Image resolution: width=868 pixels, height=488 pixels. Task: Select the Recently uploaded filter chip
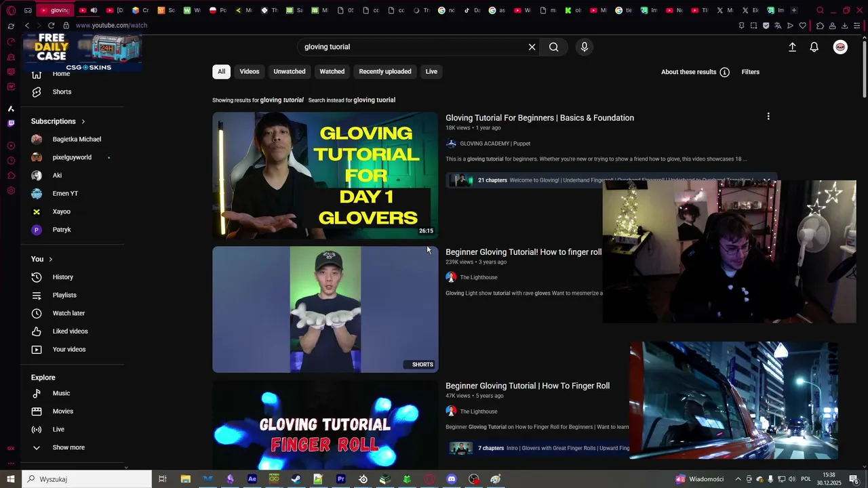[385, 71]
